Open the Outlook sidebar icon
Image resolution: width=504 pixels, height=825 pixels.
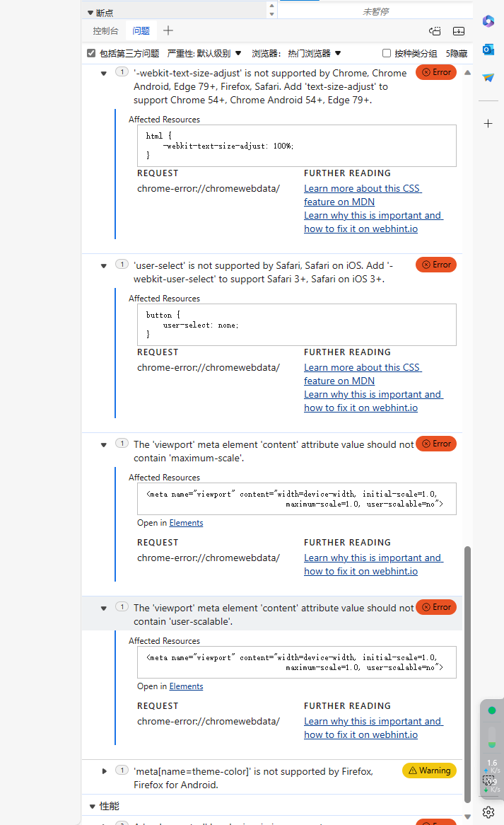[488, 50]
